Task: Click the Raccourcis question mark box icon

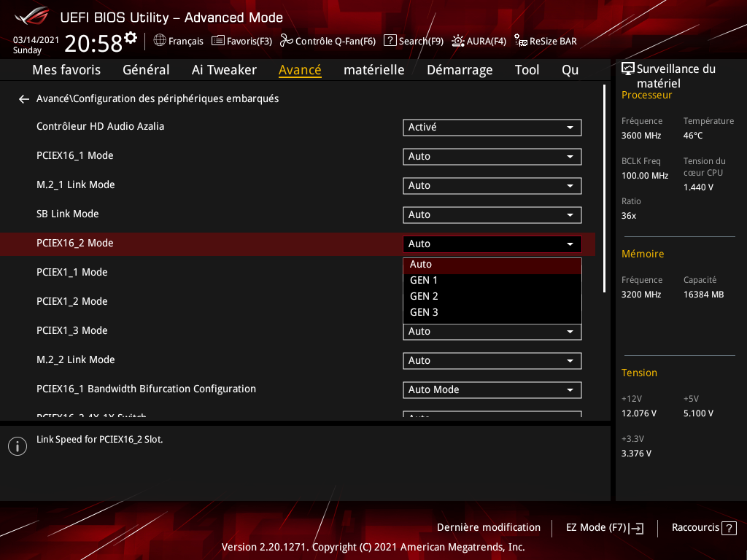Action: 729,528
